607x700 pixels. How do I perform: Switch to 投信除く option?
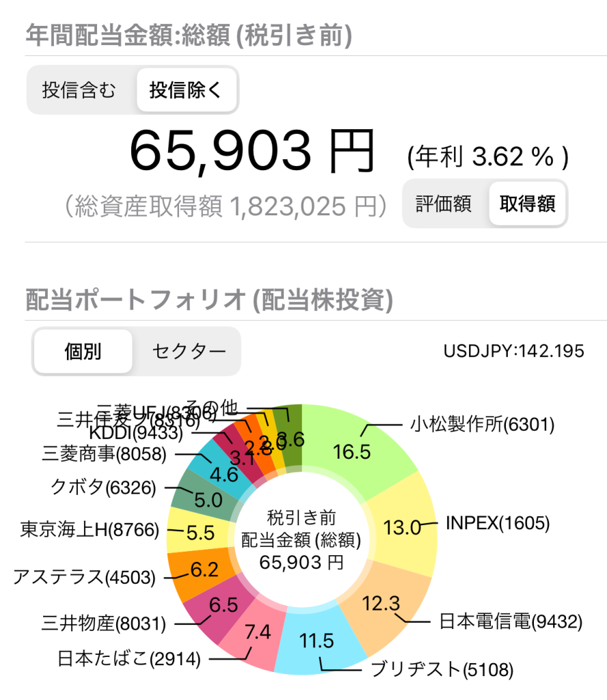tap(186, 90)
